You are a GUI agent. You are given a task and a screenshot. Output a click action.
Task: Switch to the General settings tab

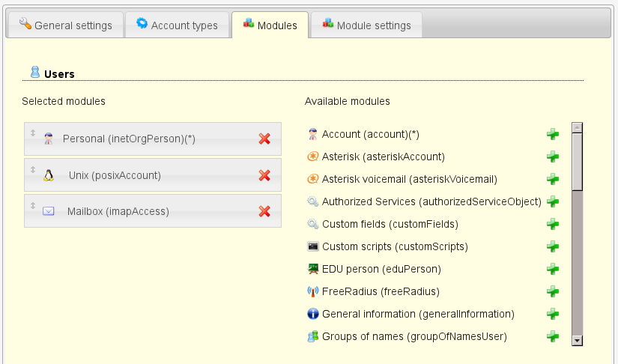tap(65, 25)
